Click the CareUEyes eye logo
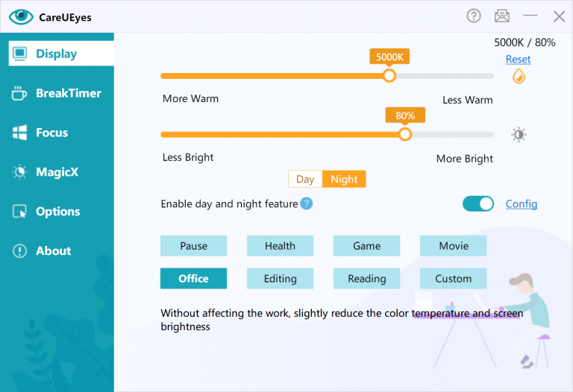The image size is (573, 392). point(21,16)
